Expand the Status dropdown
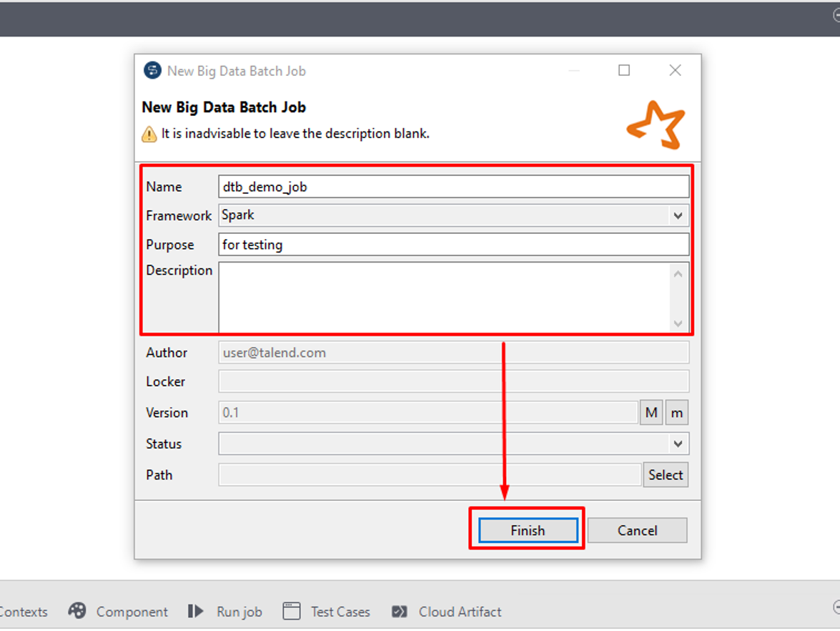 click(x=453, y=444)
